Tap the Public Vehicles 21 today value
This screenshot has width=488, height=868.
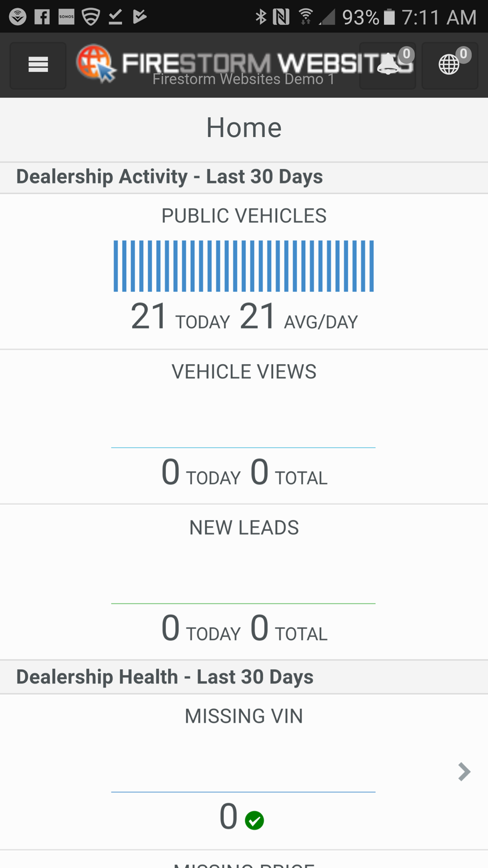[x=149, y=317]
